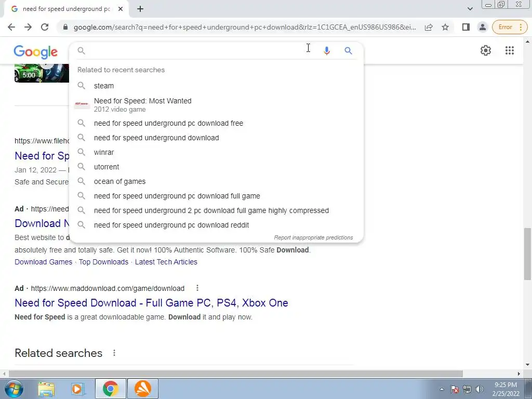Click the scroll right arrow
Image resolution: width=532 pixels, height=399 pixels.
click(519, 374)
